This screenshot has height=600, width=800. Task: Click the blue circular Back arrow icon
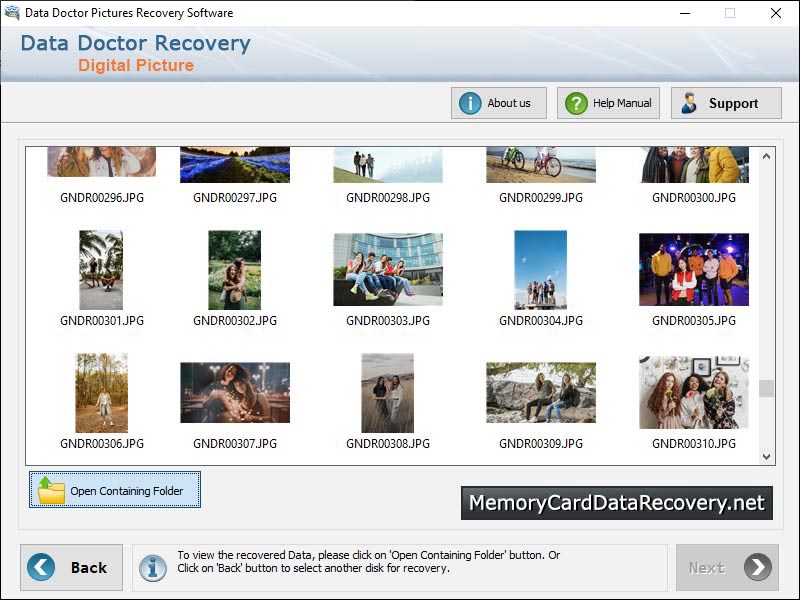pos(40,567)
